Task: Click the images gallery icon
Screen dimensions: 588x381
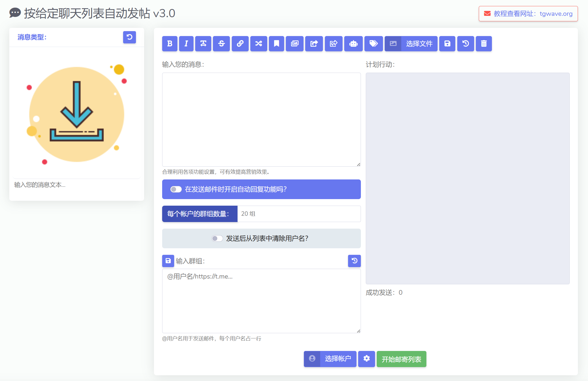Action: tap(295, 44)
